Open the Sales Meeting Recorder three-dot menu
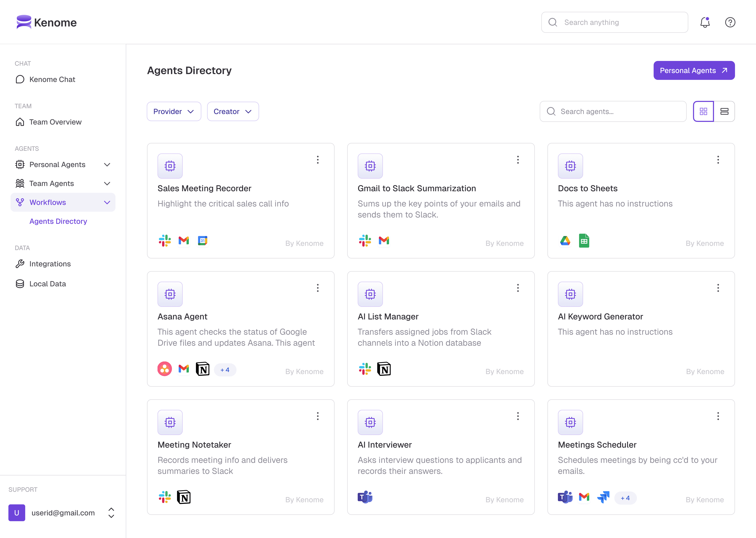The height and width of the screenshot is (538, 756). [317, 160]
